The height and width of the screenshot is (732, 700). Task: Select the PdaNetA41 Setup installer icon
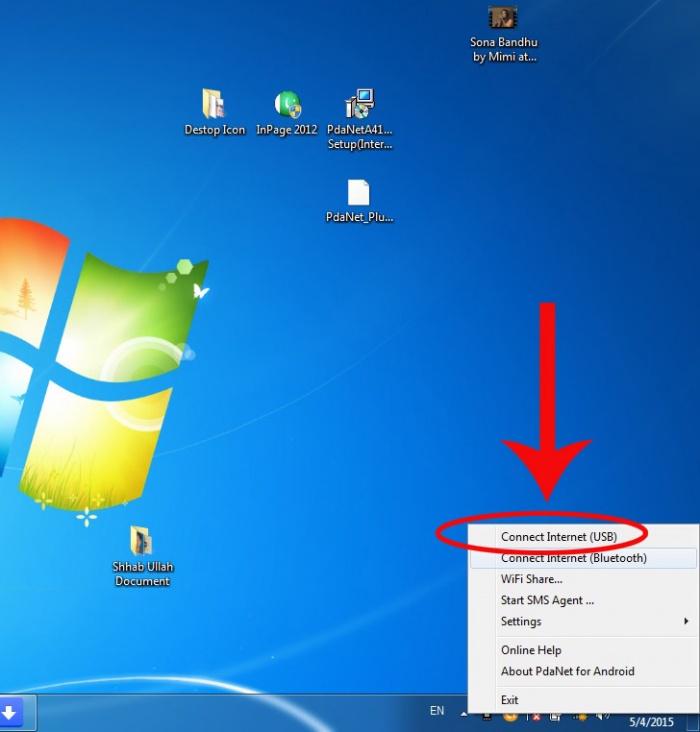360,119
